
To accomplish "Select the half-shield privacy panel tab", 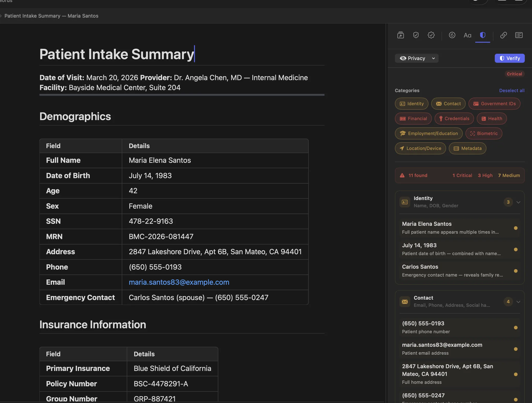I will pyautogui.click(x=483, y=35).
